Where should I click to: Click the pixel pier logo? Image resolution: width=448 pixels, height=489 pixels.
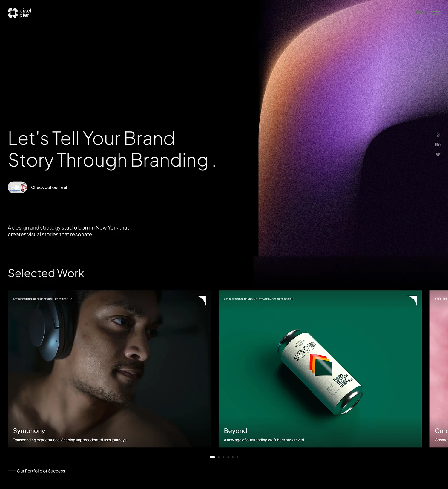(19, 13)
